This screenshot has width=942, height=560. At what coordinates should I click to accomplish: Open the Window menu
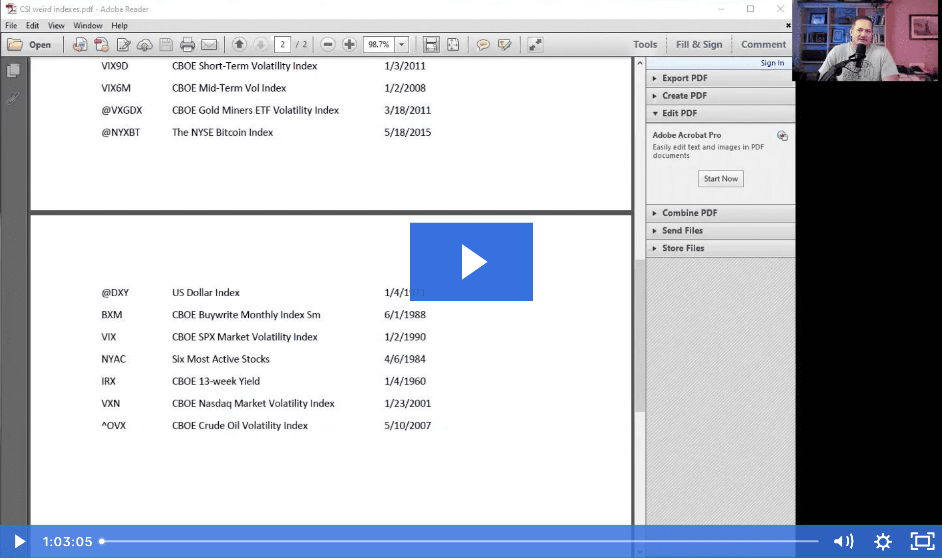pos(88,25)
